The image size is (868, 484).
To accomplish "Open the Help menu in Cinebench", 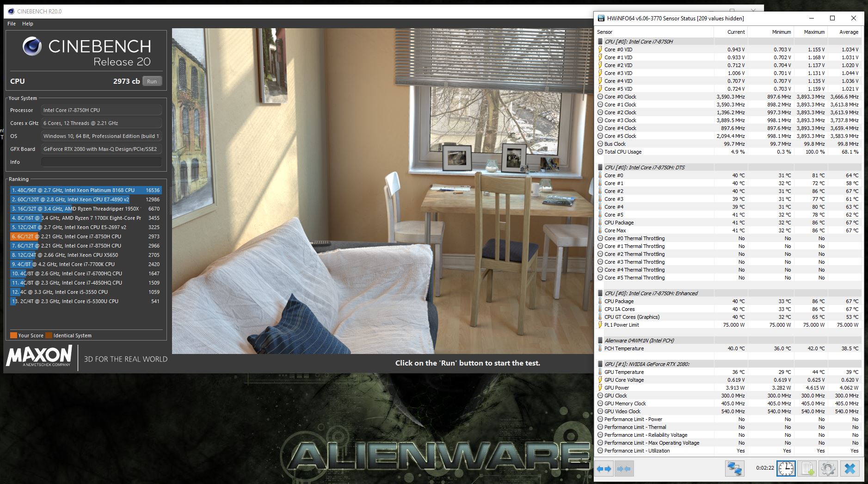I will pyautogui.click(x=28, y=24).
